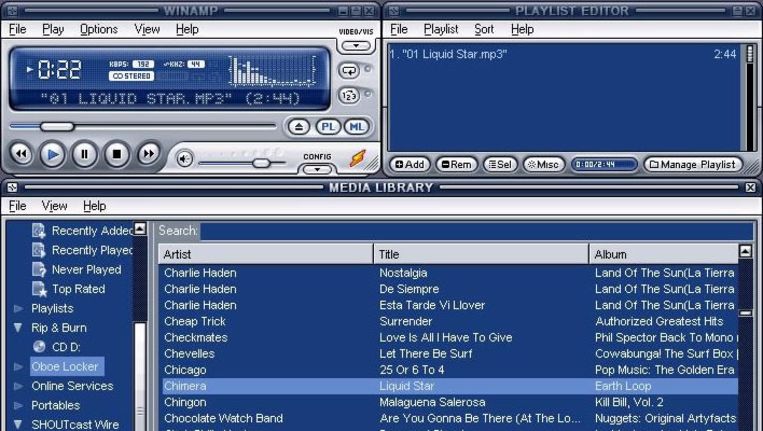Click the Eject/open file button
The image size is (763, 431).
(299, 127)
